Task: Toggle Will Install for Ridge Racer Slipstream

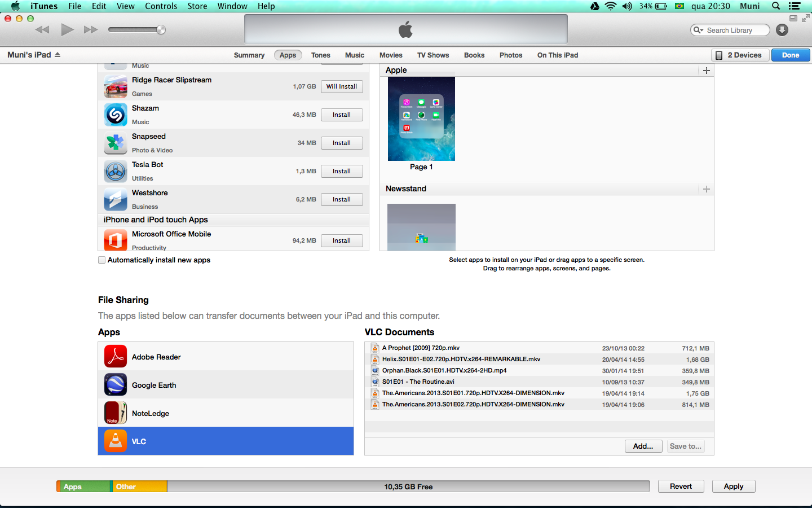Action: click(342, 86)
